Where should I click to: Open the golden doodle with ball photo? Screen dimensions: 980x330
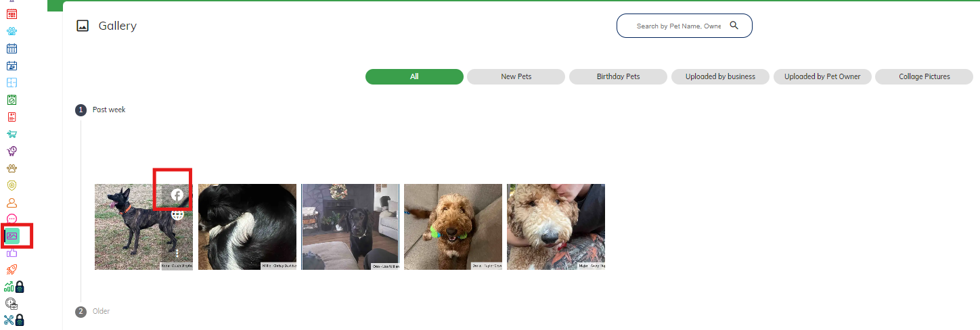(453, 227)
